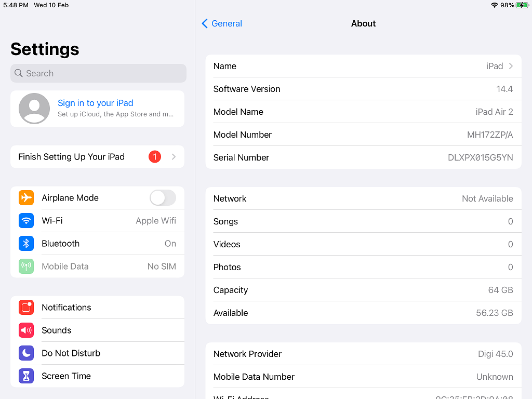This screenshot has height=399, width=532.
Task: Tap the Notifications red icon
Action: [26, 308]
